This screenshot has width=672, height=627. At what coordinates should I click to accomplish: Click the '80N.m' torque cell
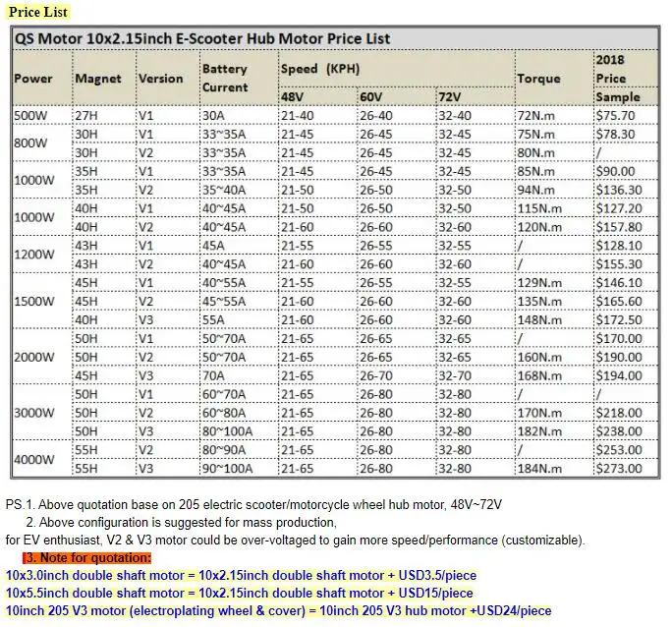536,153
